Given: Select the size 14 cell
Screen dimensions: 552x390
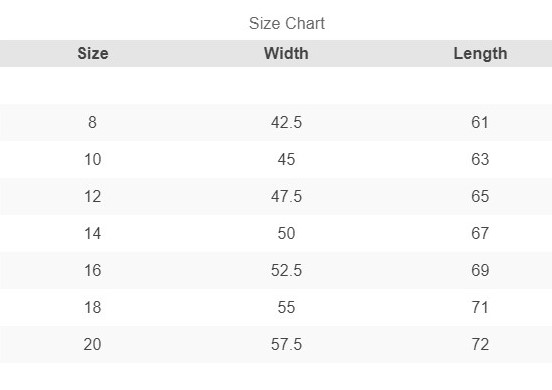Looking at the screenshot, I should click(93, 233).
